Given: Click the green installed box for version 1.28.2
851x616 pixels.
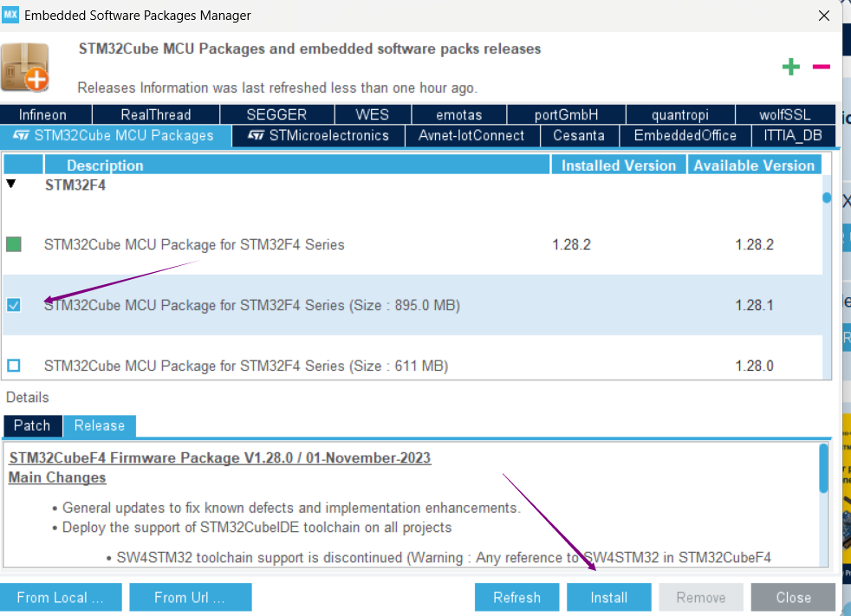Looking at the screenshot, I should click(x=14, y=244).
